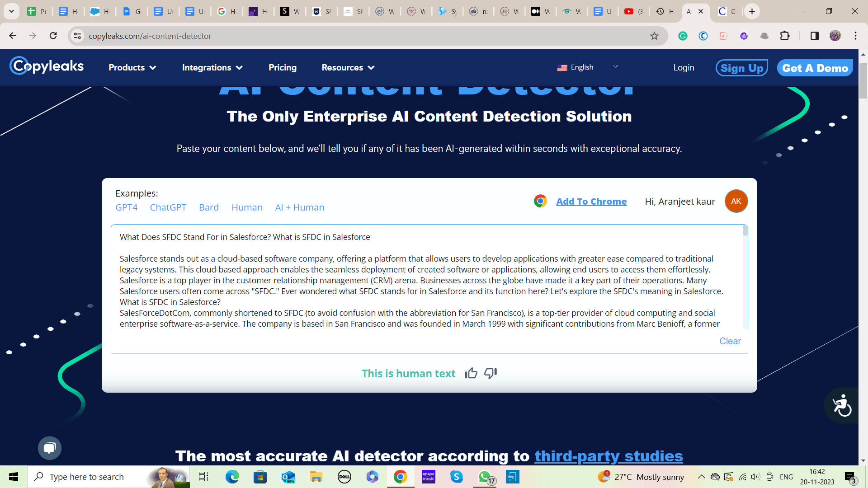Click the Sign Up button

click(x=741, y=68)
